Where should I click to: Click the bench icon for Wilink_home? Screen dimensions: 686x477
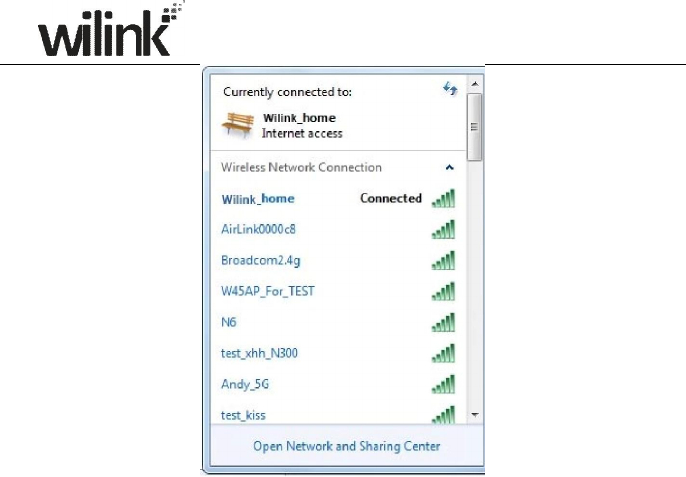(238, 125)
